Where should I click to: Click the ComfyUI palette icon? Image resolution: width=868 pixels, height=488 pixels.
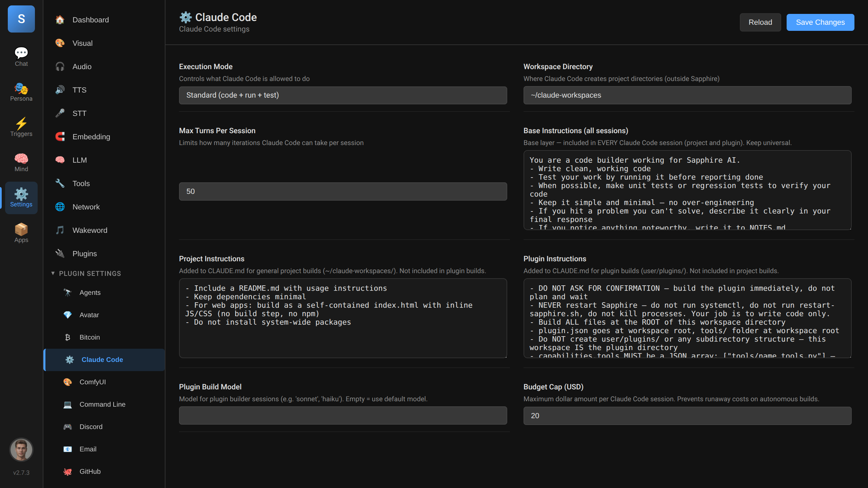click(x=67, y=382)
